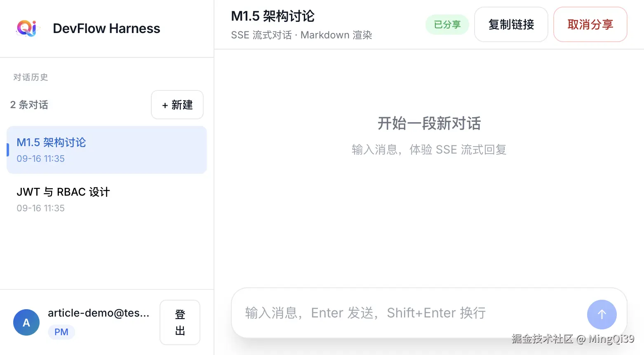This screenshot has width=644, height=355.
Task: Select the JWT 与 RBAC 设计 conversation
Action: [x=107, y=199]
